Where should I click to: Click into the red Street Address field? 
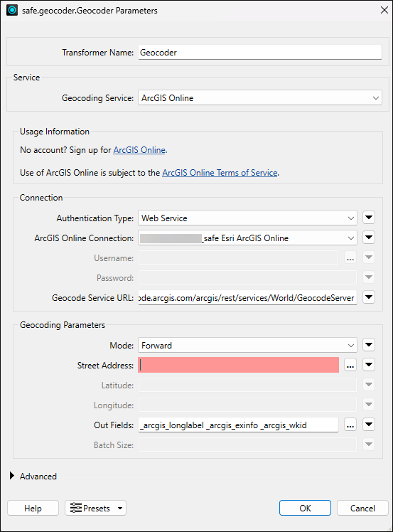[x=238, y=365]
